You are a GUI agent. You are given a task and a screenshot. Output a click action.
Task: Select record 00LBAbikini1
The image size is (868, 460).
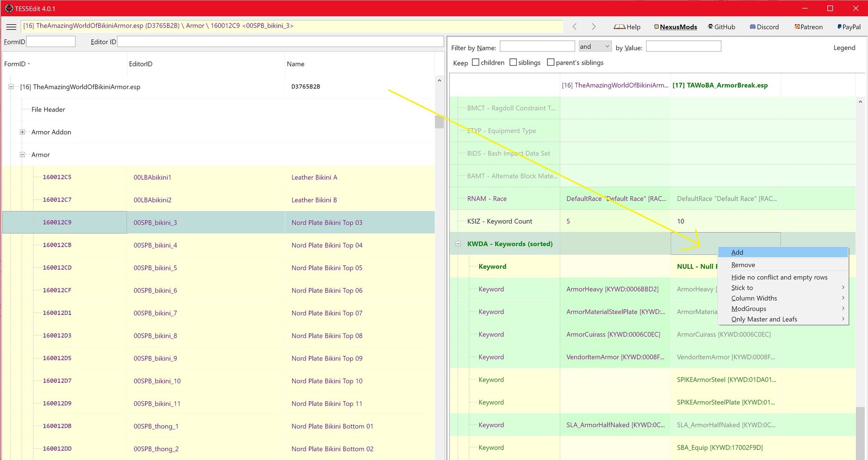pyautogui.click(x=152, y=177)
